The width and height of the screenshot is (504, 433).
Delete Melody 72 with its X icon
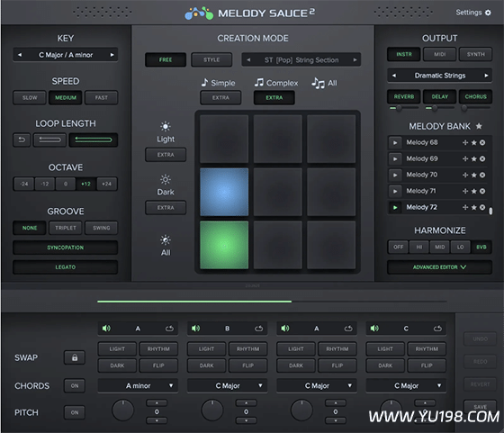coord(482,207)
